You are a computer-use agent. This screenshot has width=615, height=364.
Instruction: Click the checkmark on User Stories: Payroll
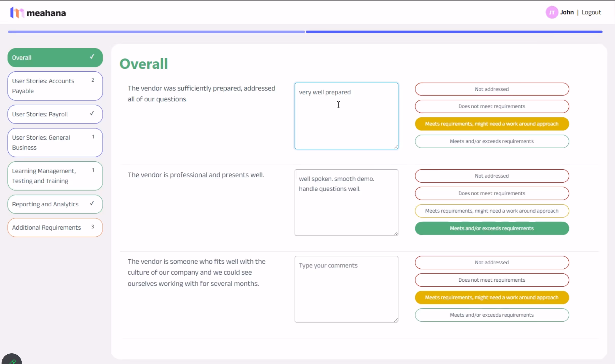[92, 113]
